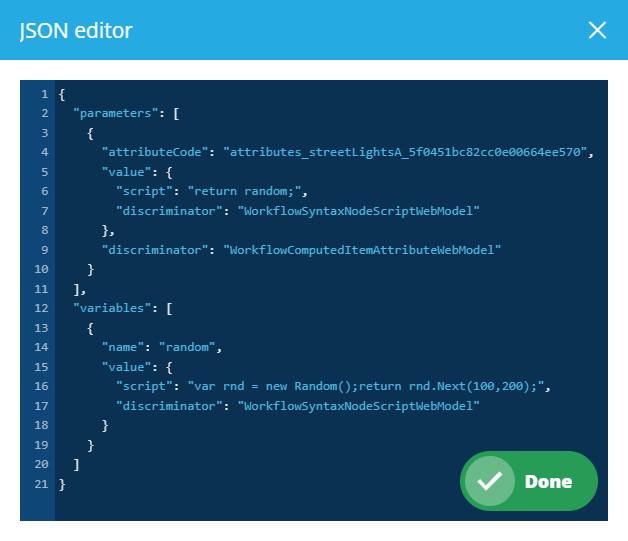Click the opening brace on line 1
628x541 pixels.
63,94
